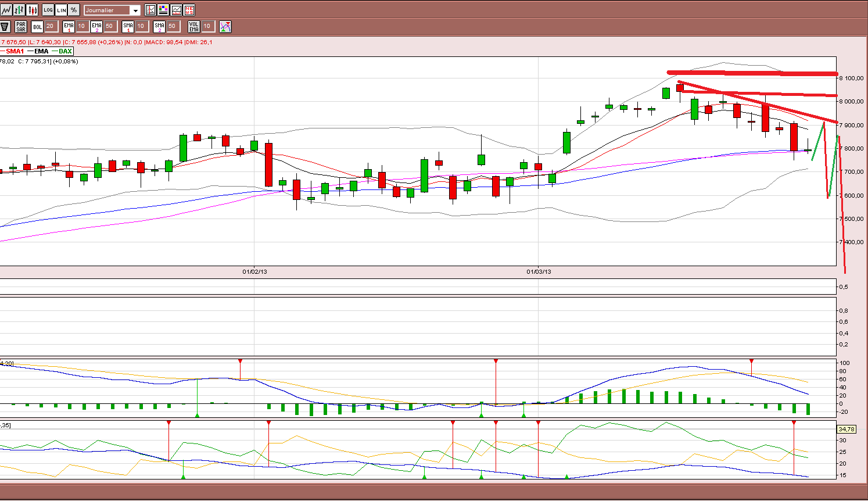Click the 01/03/13 date label

click(x=539, y=271)
